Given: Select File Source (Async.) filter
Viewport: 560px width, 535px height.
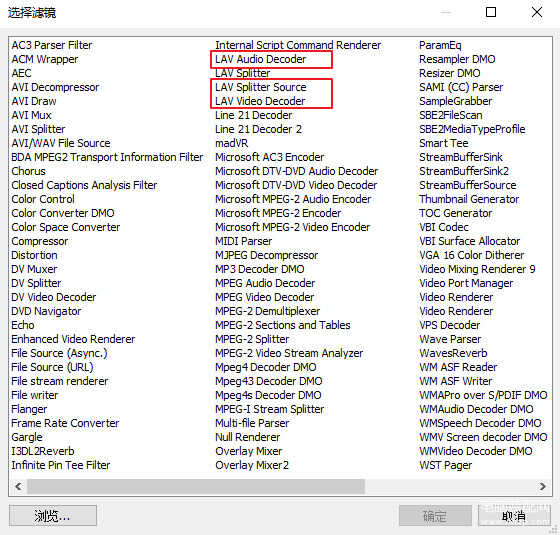Looking at the screenshot, I should pos(59,353).
